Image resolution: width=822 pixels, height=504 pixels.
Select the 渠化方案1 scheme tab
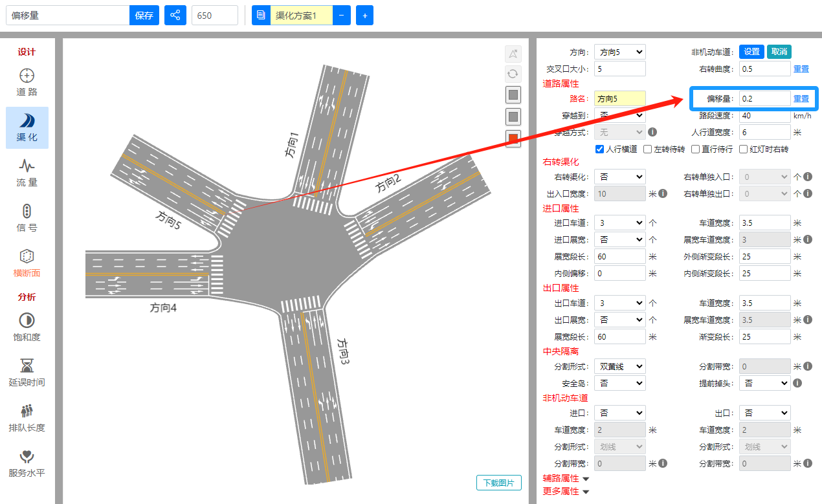click(301, 16)
